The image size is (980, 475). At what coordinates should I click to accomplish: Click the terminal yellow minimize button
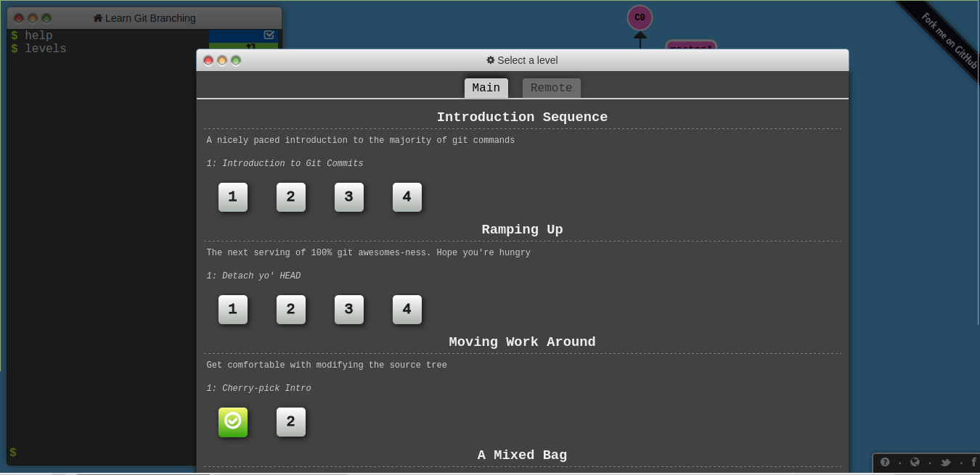coord(33,18)
